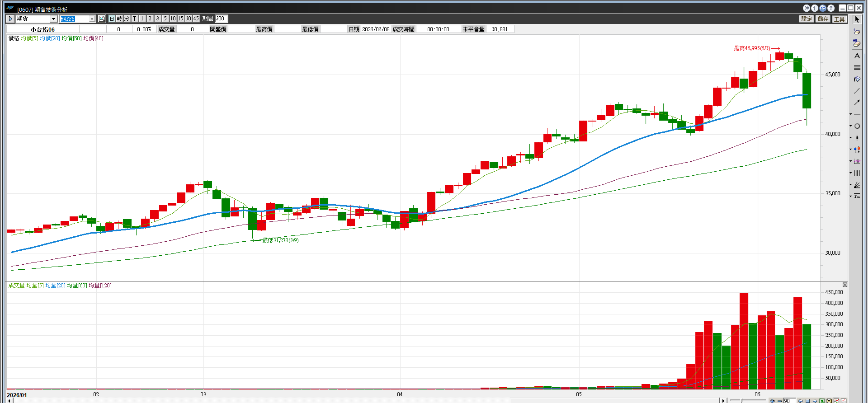The height and width of the screenshot is (403, 868).
Task: Click the 儲存 save button
Action: [x=823, y=19]
